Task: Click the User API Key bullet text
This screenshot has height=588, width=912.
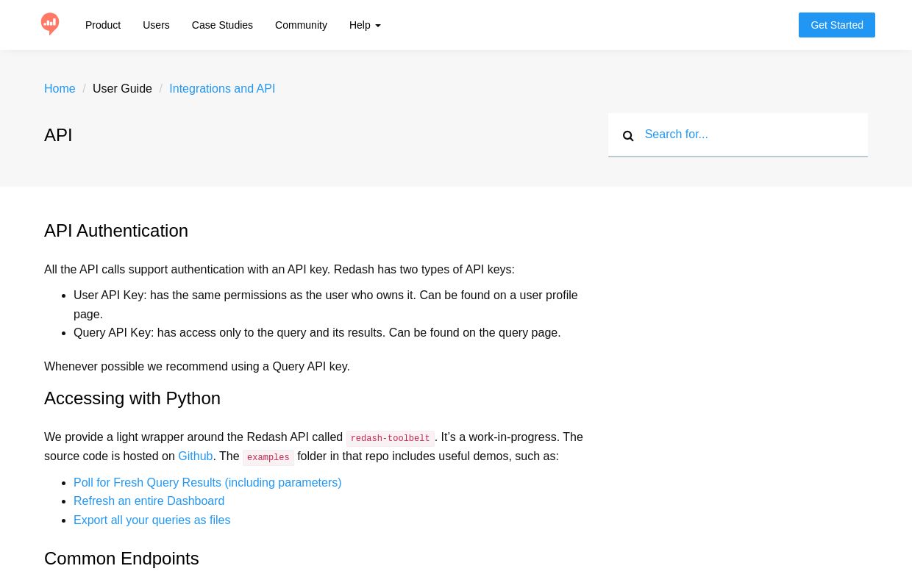Action: point(326,305)
